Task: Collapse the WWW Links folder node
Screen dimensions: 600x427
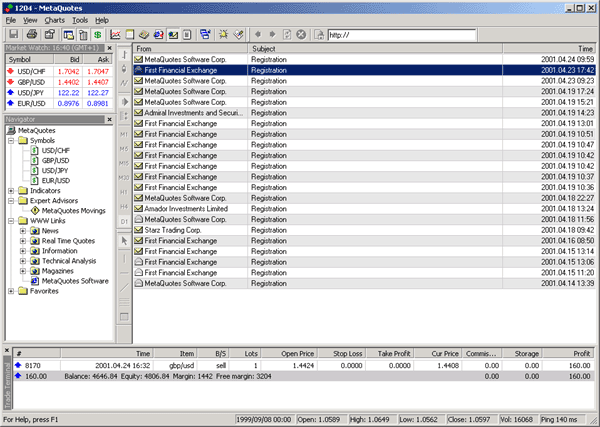Action: pyautogui.click(x=11, y=221)
